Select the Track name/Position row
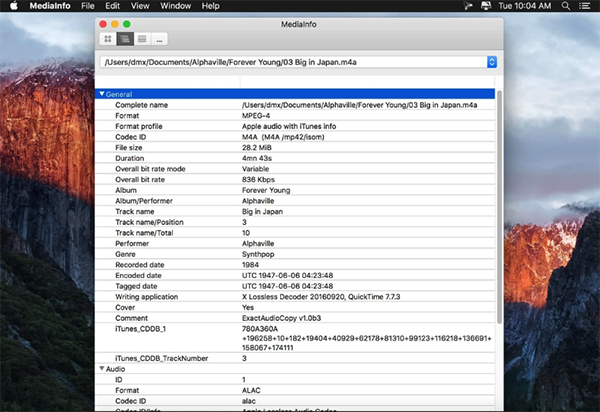 pos(295,222)
